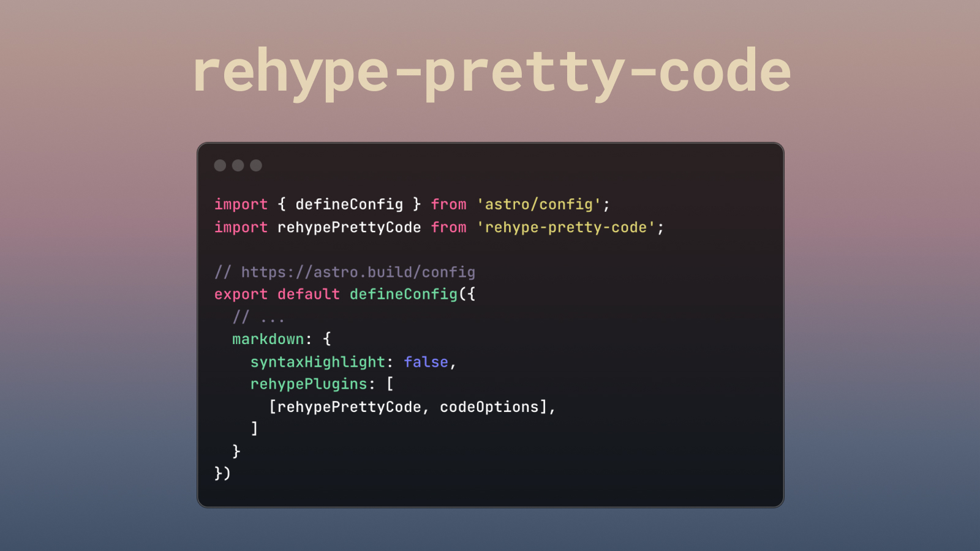
Task: Select the export default keyword
Action: pyautogui.click(x=276, y=294)
